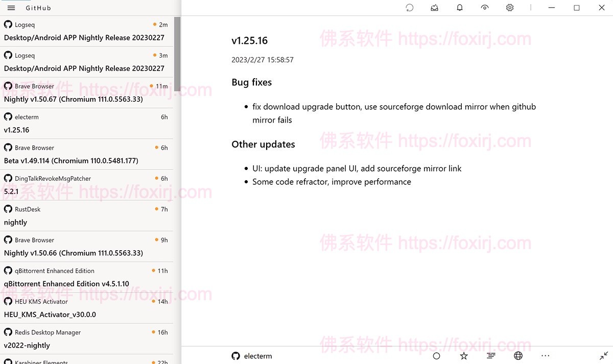Open more options via the ellipsis icon
Viewport: 613px width, 364px height.
click(x=545, y=355)
